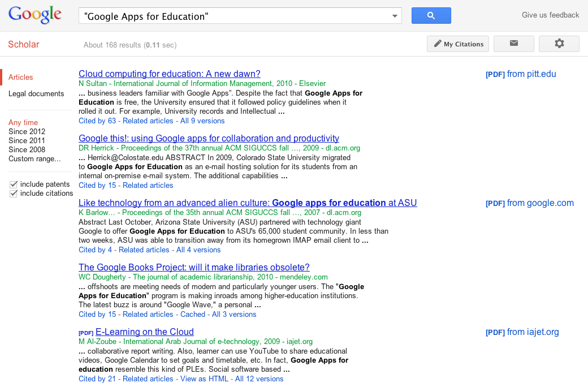Image resolution: width=588 pixels, height=387 pixels.
Task: Open the Custom range... option
Action: 34,158
